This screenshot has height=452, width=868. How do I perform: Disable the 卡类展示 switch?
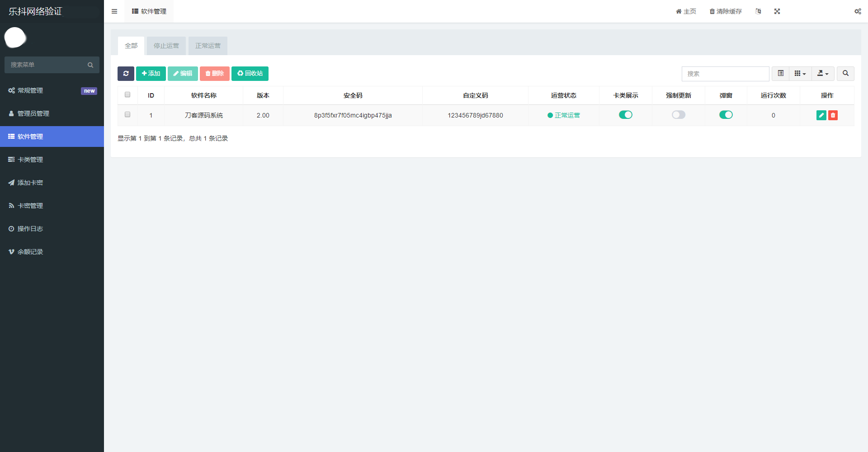click(x=625, y=115)
